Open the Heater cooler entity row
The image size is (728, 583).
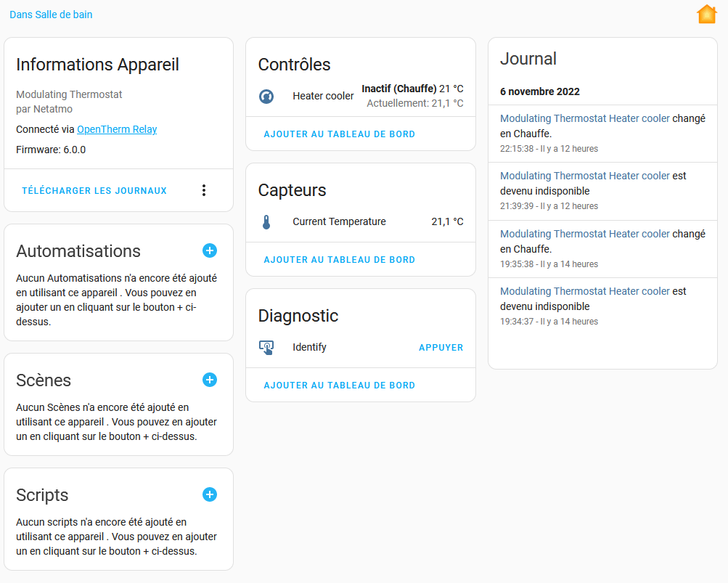[361, 96]
